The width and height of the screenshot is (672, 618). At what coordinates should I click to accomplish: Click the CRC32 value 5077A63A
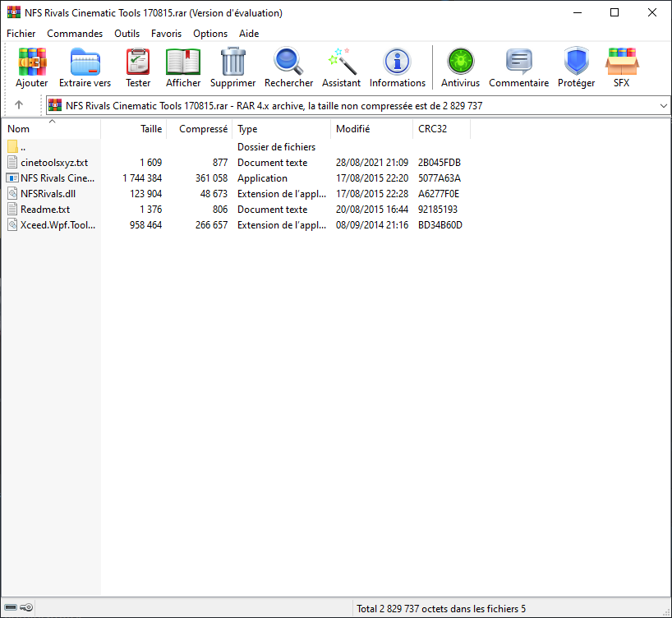click(x=440, y=178)
